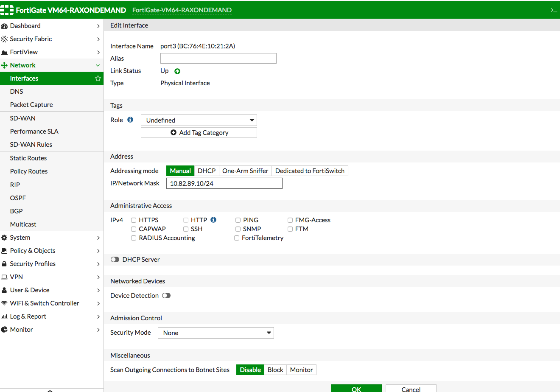Click the Dashboard gauge icon
This screenshot has width=560, height=392.
[4, 26]
